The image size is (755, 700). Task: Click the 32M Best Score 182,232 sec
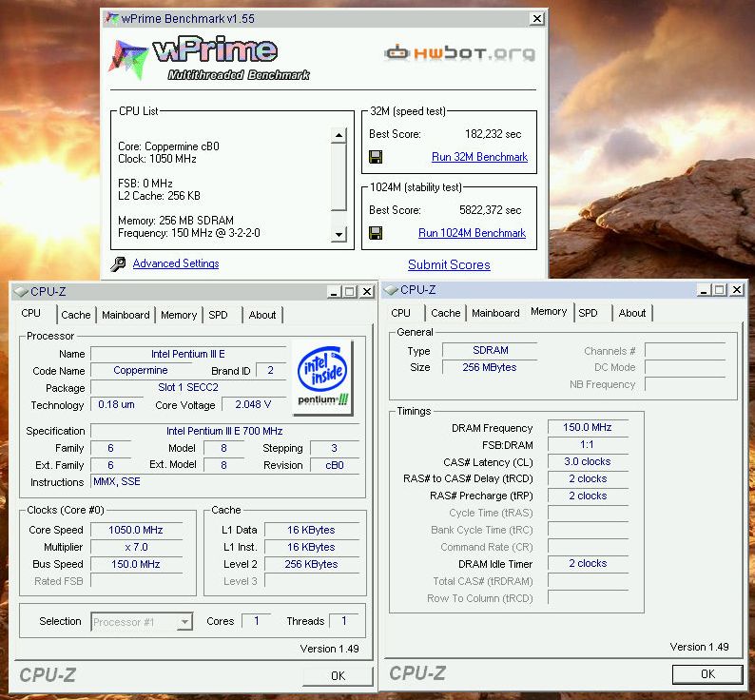[494, 134]
